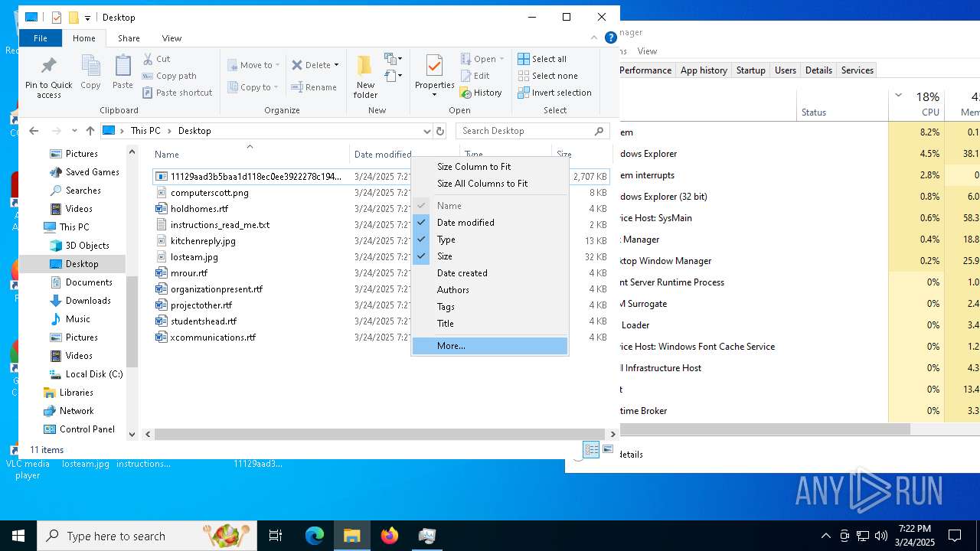Go up one folder level
Viewport: 980px width, 551px height.
(90, 131)
